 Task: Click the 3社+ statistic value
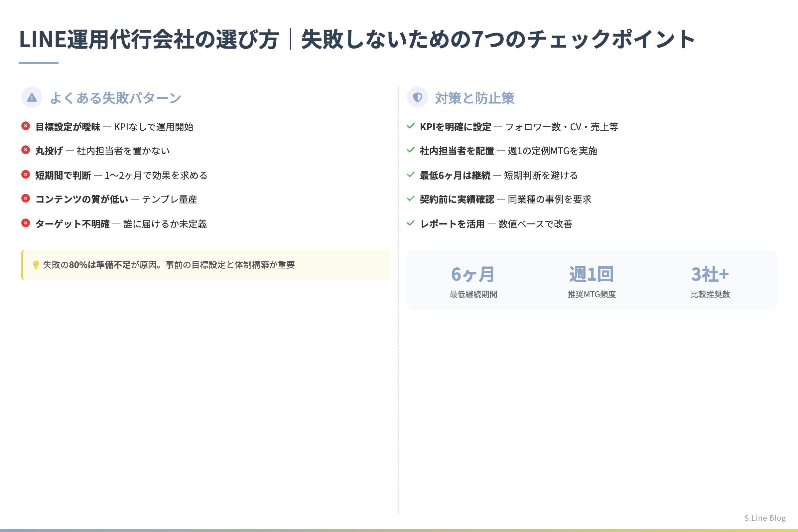(x=710, y=274)
